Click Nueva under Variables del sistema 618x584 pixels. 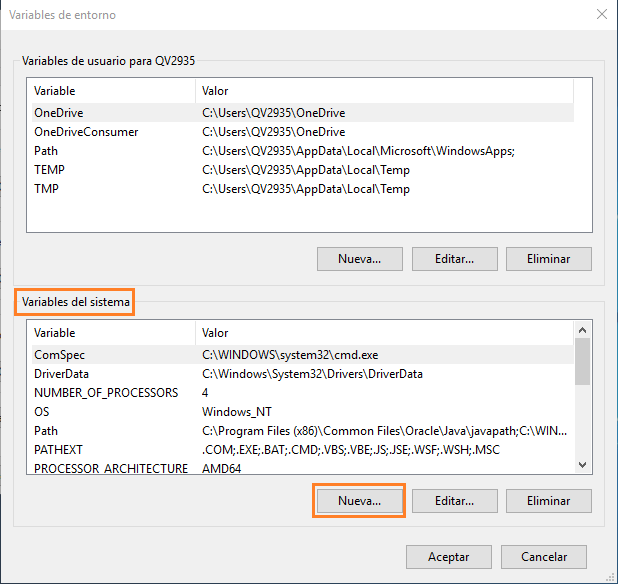tap(359, 500)
